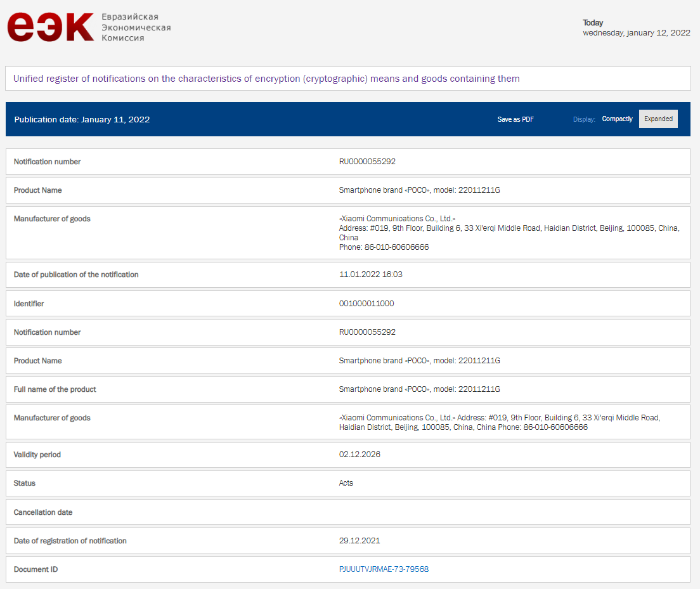The image size is (700, 589).
Task: Click today's date wednesday, january 12, 2022
Action: coord(636,32)
